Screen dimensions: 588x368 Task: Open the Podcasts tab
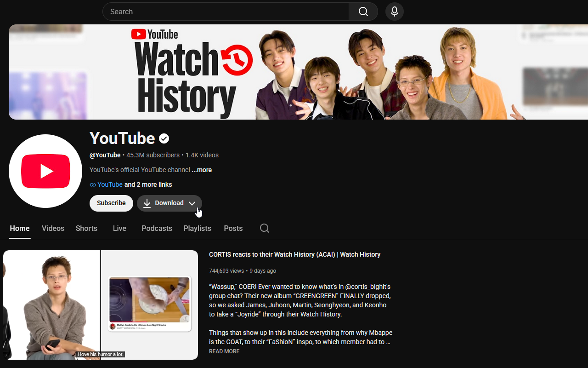(x=157, y=228)
